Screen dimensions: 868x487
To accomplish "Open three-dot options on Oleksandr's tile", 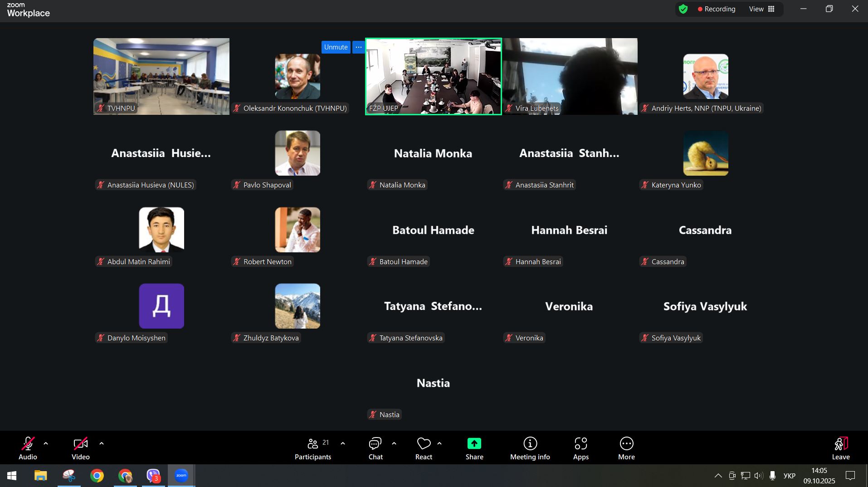I will click(359, 47).
